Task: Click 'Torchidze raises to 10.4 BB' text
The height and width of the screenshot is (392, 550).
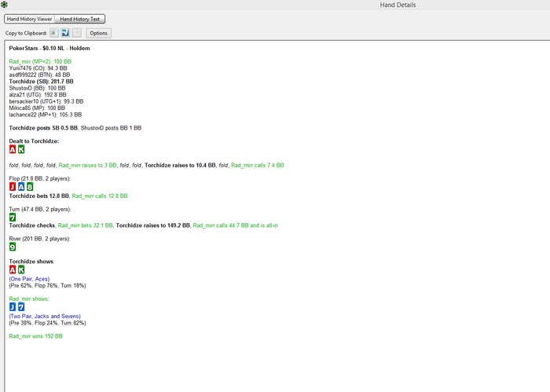Action: tap(180, 165)
